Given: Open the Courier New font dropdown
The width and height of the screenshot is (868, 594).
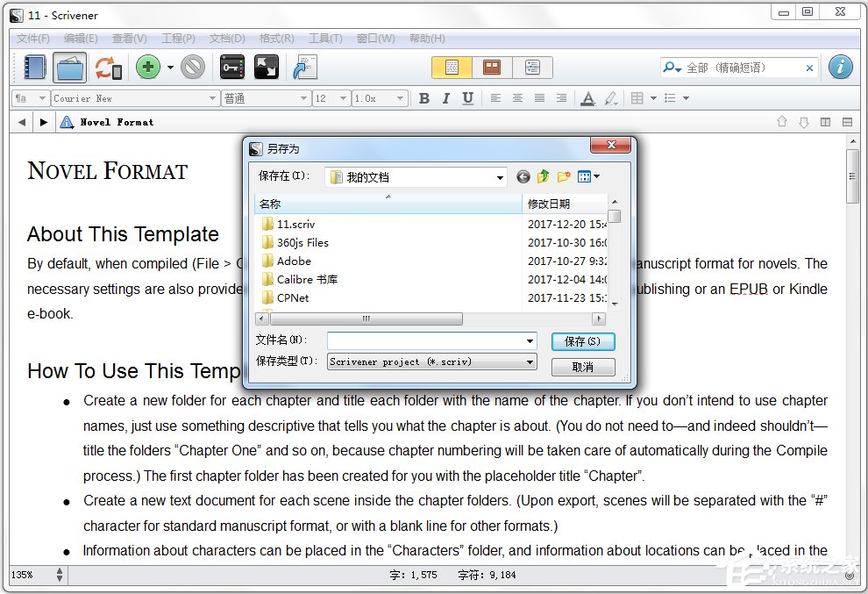Looking at the screenshot, I should (x=134, y=98).
